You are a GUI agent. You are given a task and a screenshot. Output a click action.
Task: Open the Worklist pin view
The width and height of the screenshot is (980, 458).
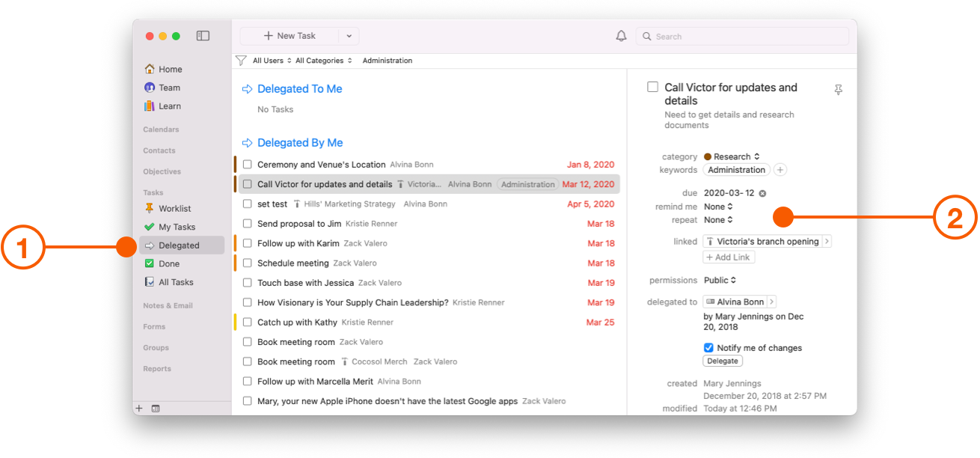(x=175, y=207)
